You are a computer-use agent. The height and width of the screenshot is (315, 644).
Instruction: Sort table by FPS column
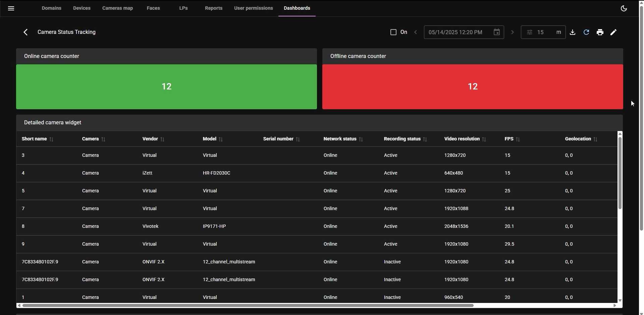[x=518, y=139]
